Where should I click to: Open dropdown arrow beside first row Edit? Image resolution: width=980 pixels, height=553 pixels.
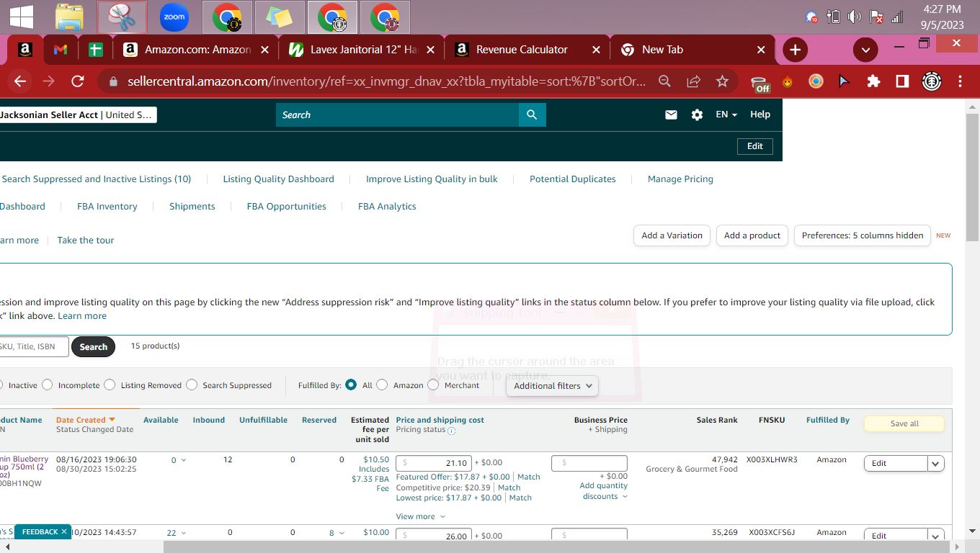tap(935, 464)
